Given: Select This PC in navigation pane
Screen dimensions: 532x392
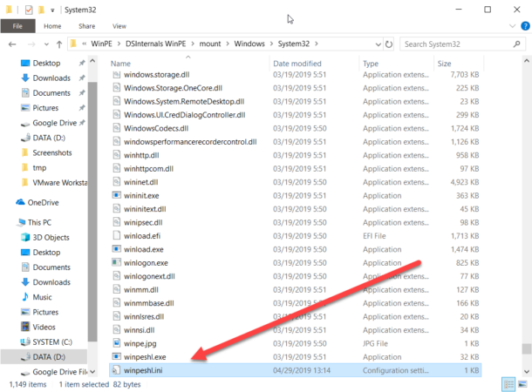Looking at the screenshot, I should pos(39,222).
